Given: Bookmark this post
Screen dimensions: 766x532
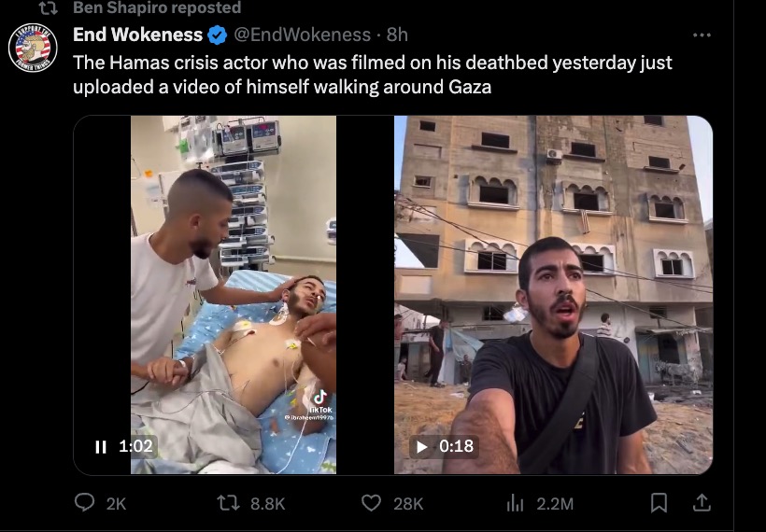Looking at the screenshot, I should (659, 503).
